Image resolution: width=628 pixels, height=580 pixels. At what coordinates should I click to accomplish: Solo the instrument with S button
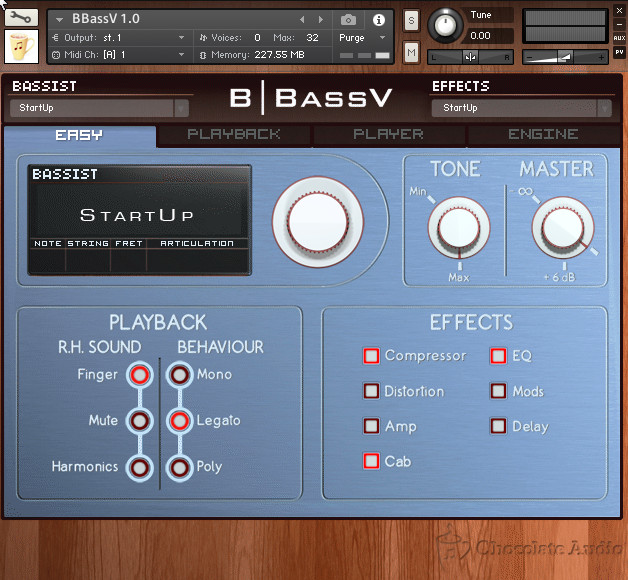click(x=411, y=20)
